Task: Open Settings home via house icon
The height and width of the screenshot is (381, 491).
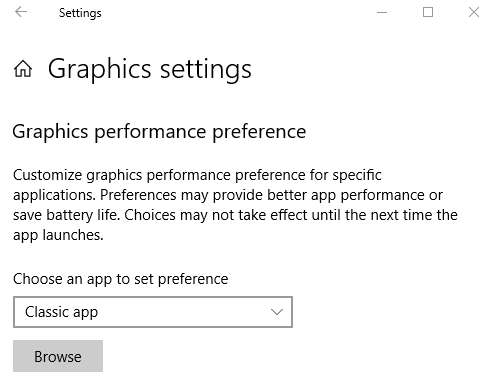Action: tap(23, 69)
